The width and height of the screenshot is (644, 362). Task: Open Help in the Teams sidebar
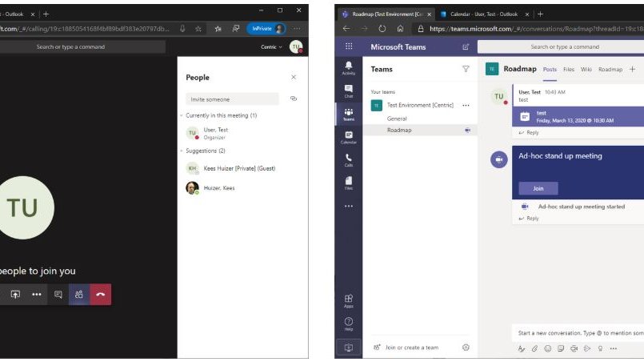349,324
